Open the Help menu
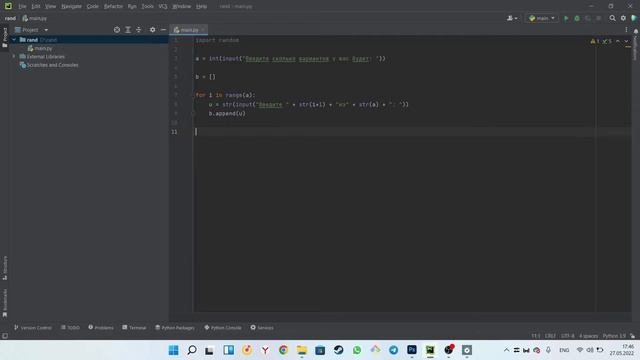 coord(201,6)
